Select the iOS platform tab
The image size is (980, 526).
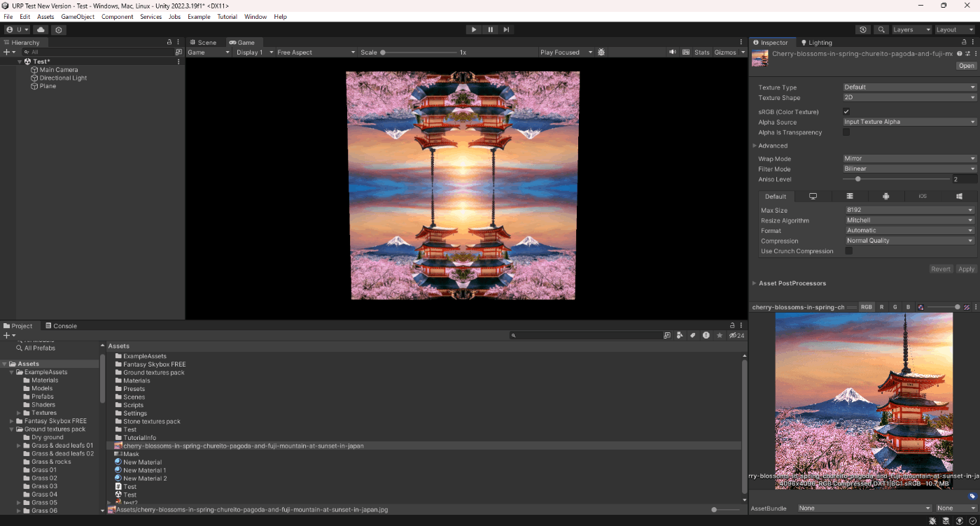(x=922, y=197)
